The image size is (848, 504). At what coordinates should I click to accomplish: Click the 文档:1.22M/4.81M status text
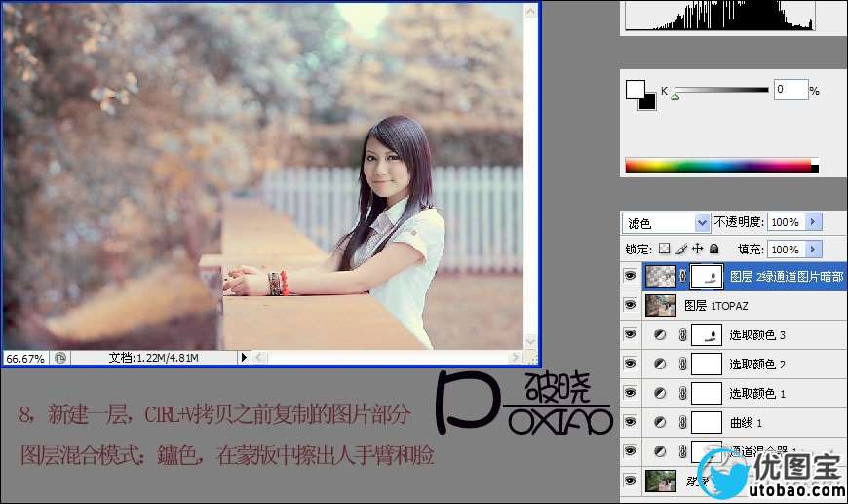(x=154, y=358)
